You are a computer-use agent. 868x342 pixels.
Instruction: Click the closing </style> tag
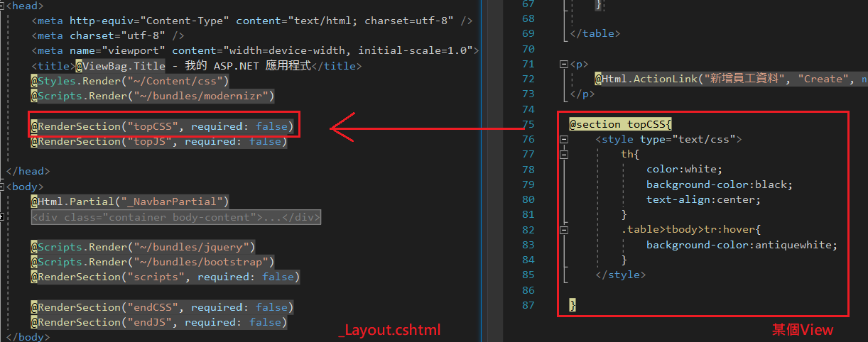click(x=620, y=275)
